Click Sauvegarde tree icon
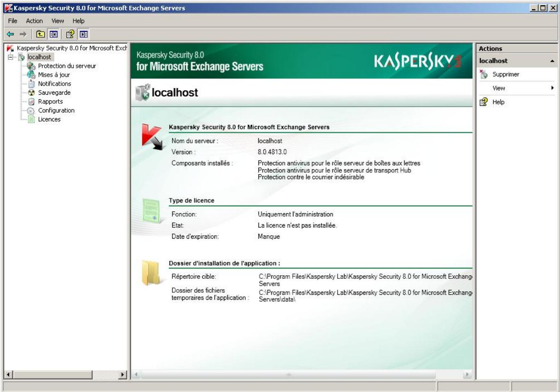Screen dimensions: 560x392 31,93
